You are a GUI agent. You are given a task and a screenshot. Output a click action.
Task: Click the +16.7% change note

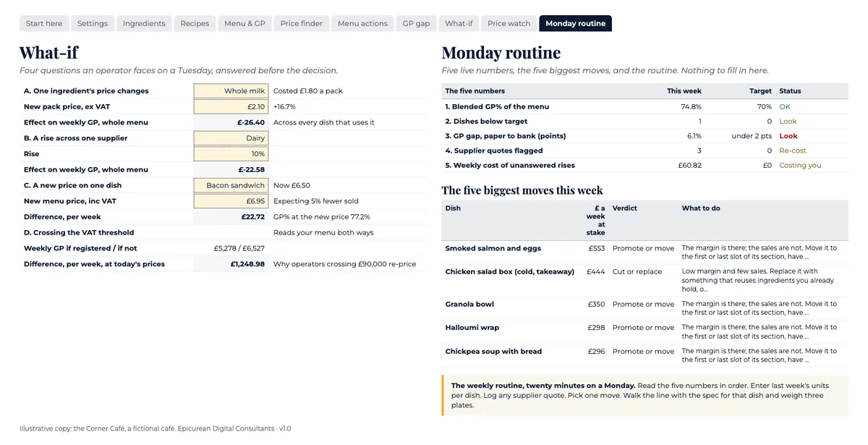[284, 106]
